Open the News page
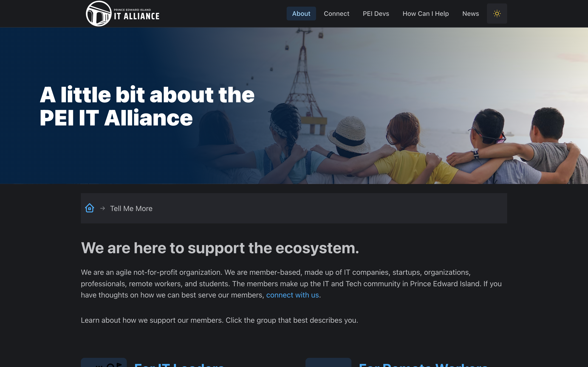 click(x=470, y=14)
